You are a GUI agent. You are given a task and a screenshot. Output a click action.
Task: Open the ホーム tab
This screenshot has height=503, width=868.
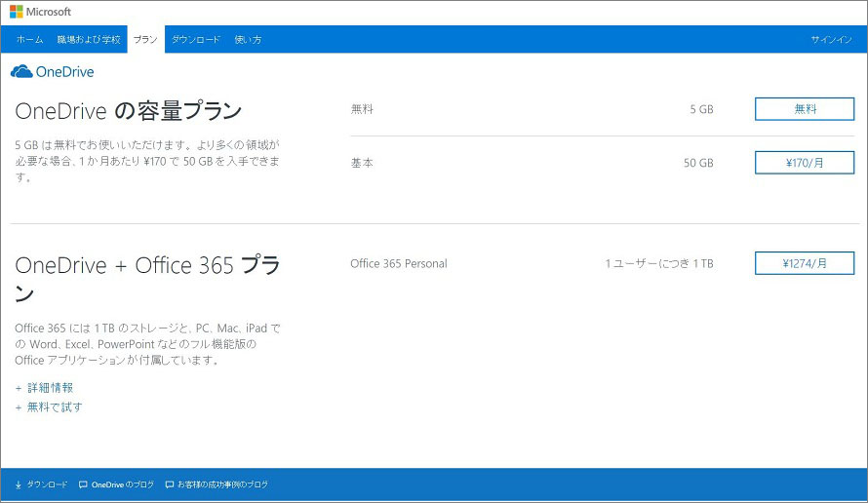tap(30, 39)
